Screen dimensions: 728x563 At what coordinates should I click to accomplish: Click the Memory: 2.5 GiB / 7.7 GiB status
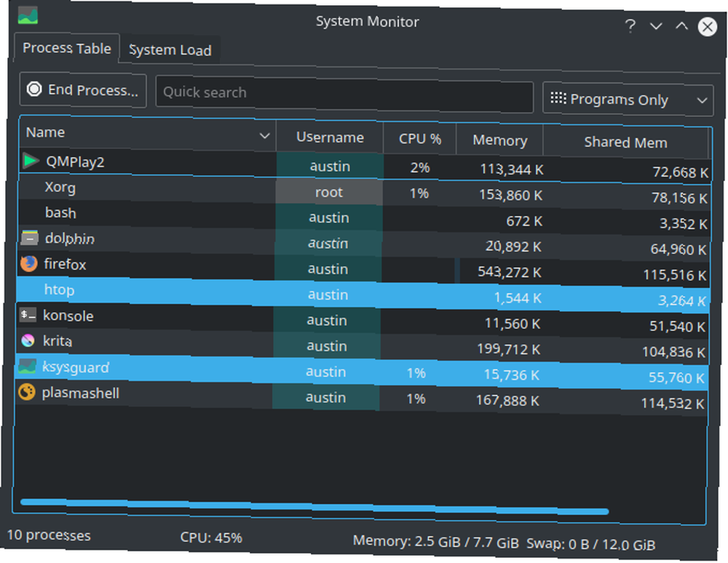[435, 541]
